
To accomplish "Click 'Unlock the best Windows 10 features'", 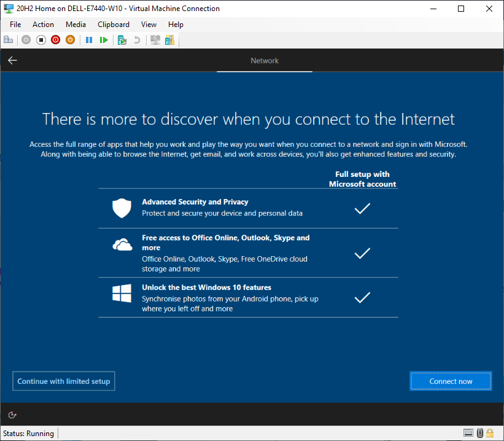I will pos(207,287).
